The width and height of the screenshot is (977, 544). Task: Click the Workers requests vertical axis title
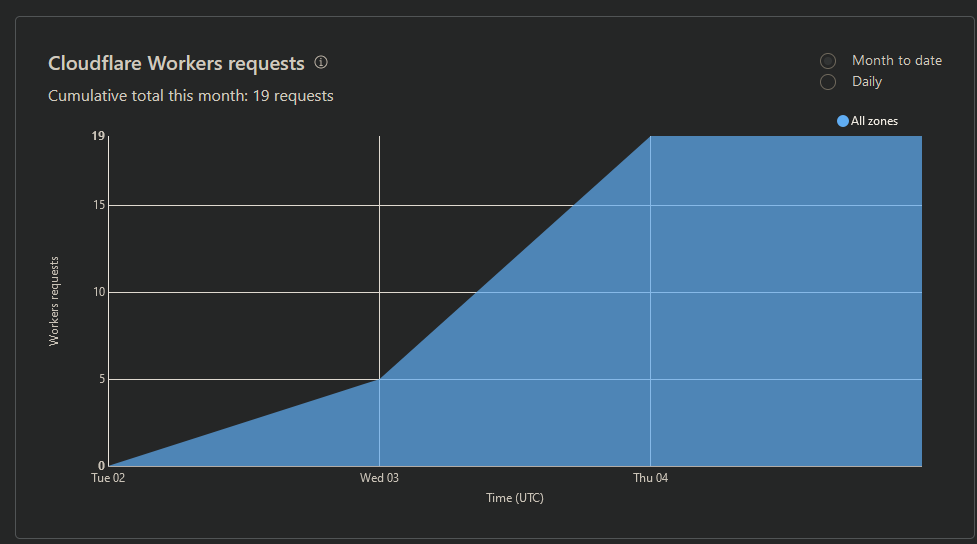54,301
